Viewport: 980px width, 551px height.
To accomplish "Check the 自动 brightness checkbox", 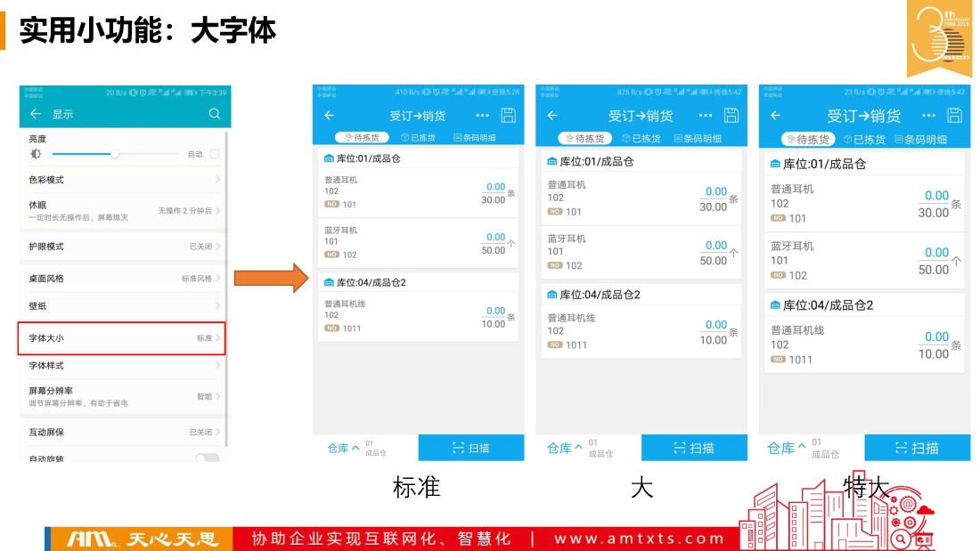I will click(x=215, y=154).
